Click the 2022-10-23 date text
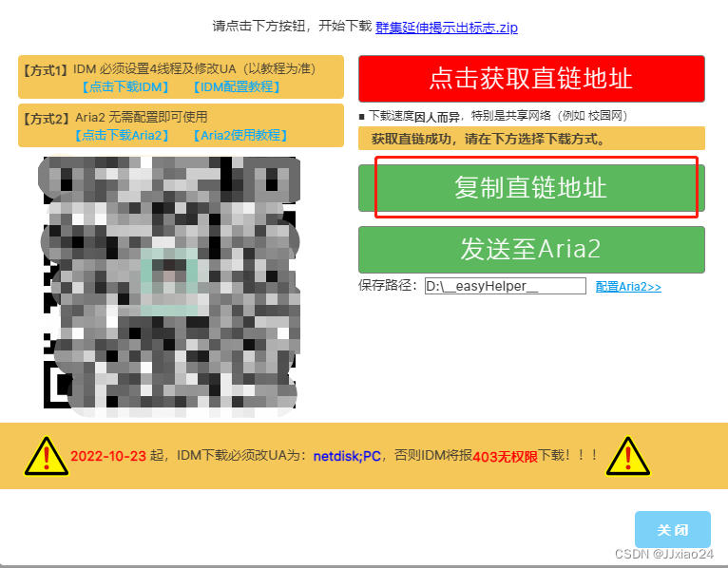The height and width of the screenshot is (568, 728). point(108,456)
